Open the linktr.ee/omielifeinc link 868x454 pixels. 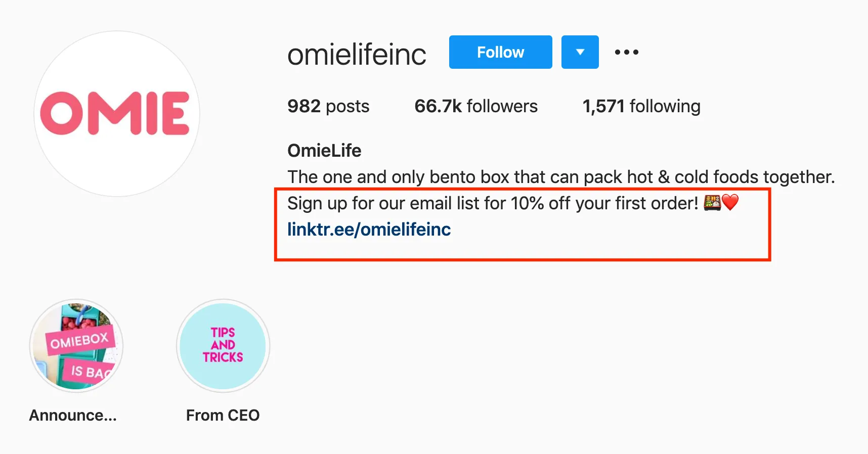369,230
